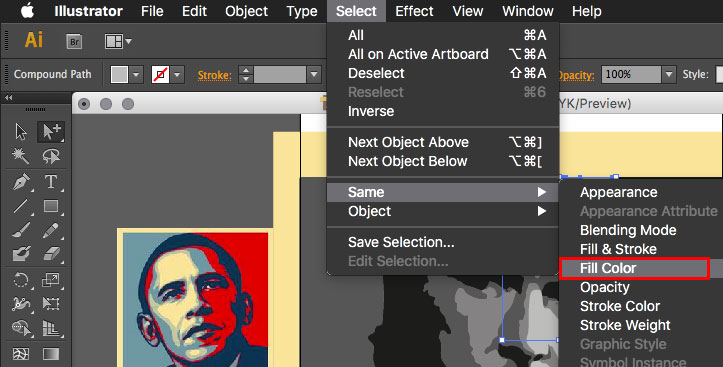Collapse the tools panel with double arrows
Image resolution: width=723 pixels, height=367 pixels.
8,97
